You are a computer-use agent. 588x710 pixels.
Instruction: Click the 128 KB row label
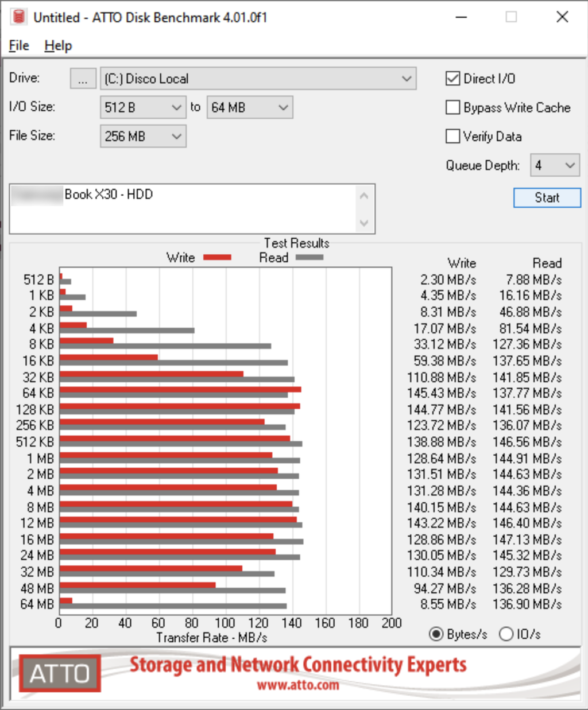(x=35, y=410)
